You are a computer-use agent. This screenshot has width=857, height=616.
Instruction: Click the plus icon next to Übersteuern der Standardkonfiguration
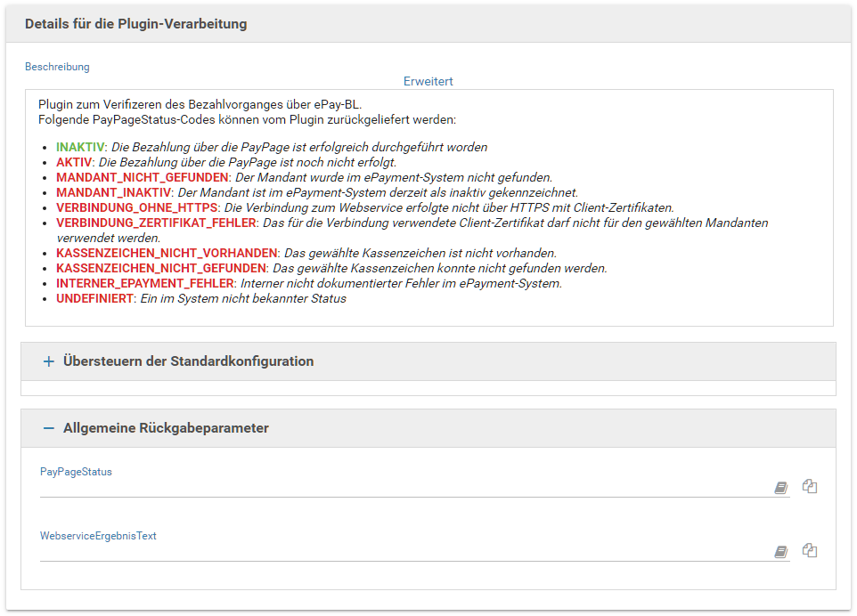tap(49, 361)
